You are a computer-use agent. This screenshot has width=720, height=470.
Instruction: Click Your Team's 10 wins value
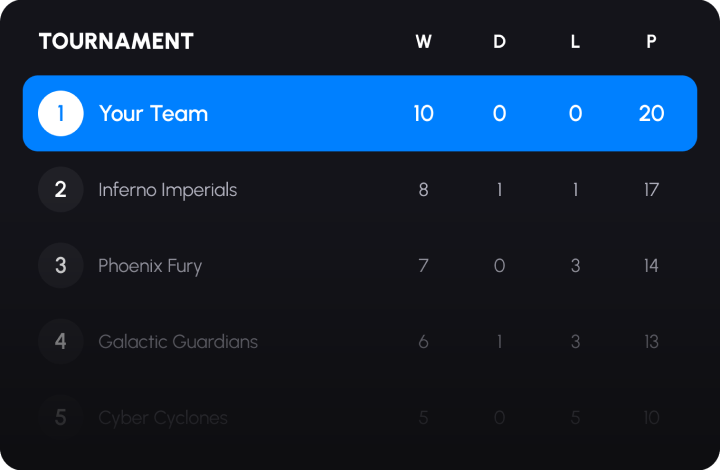(x=424, y=113)
